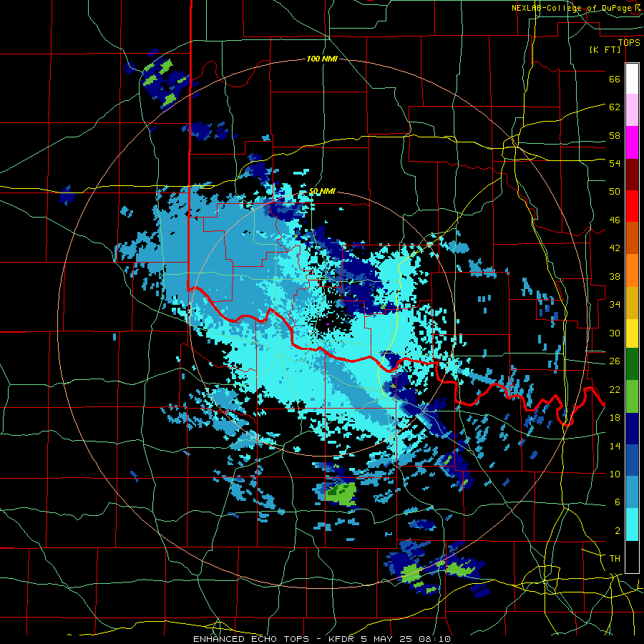Click the '2' legend scale value
The image size is (644, 644).
617,530
